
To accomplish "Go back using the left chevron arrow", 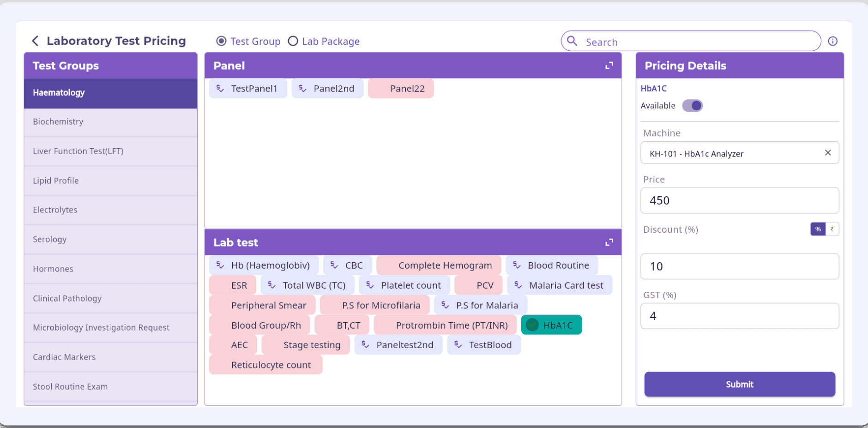I will (35, 41).
